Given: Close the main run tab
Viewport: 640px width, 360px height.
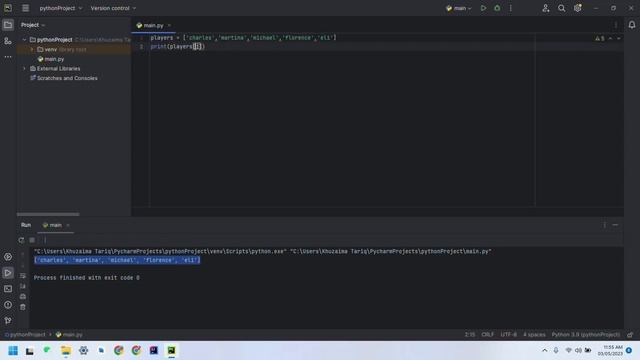Looking at the screenshot, I should [x=68, y=225].
